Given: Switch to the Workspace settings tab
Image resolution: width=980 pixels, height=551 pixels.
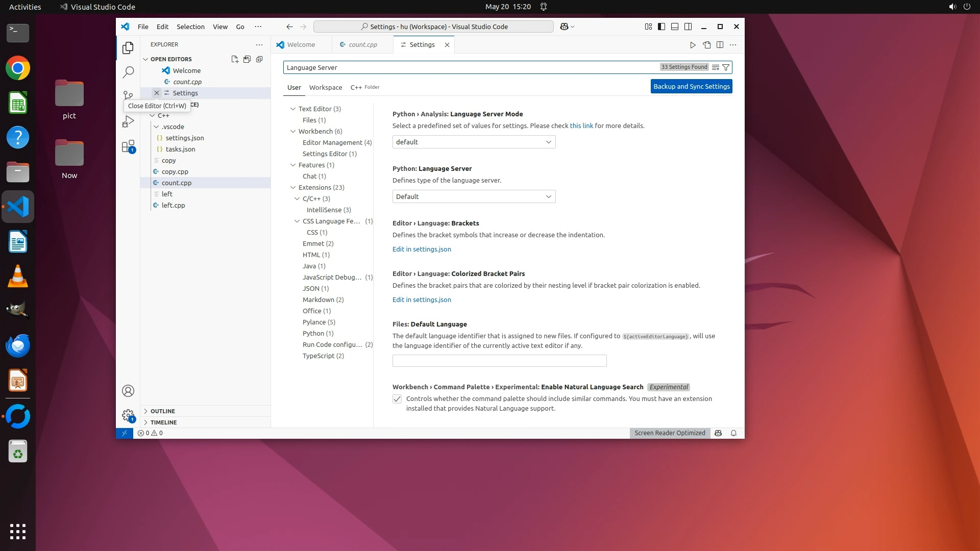Looking at the screenshot, I should point(325,87).
